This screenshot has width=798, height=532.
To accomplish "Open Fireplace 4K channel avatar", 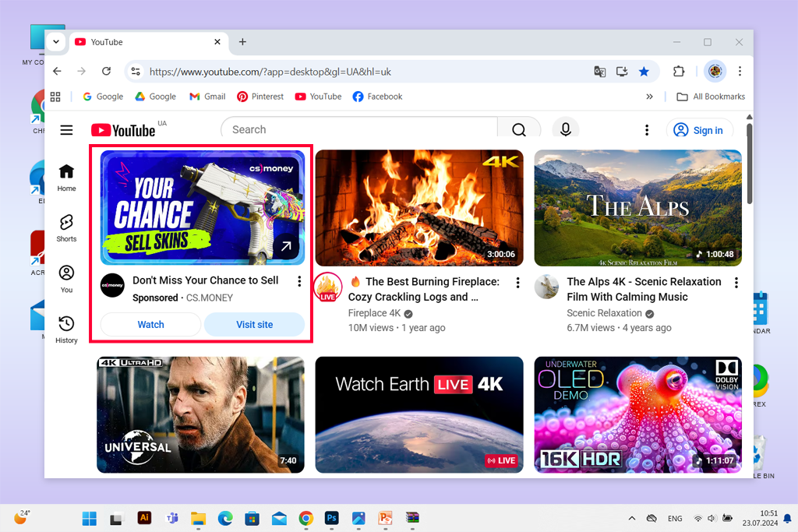I will pos(328,287).
